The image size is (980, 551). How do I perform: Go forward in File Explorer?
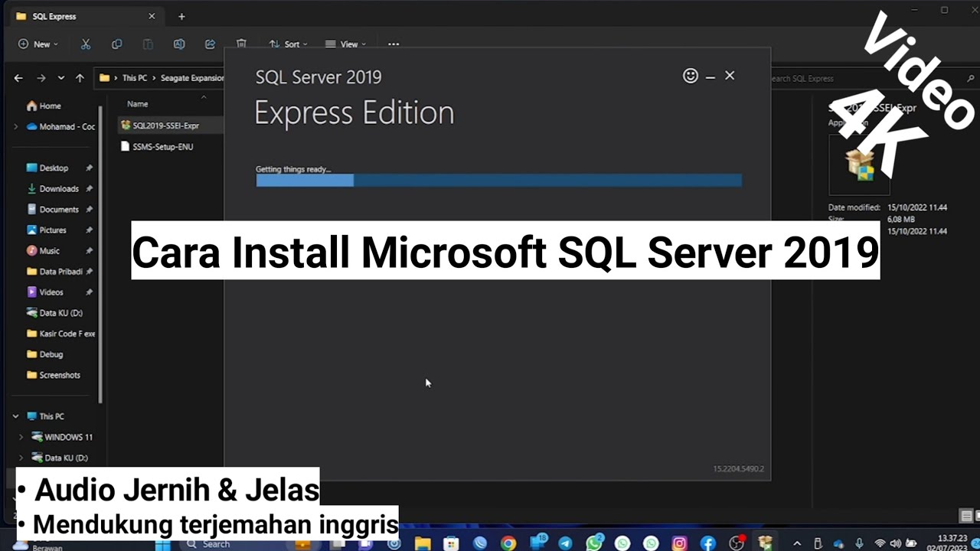[41, 78]
